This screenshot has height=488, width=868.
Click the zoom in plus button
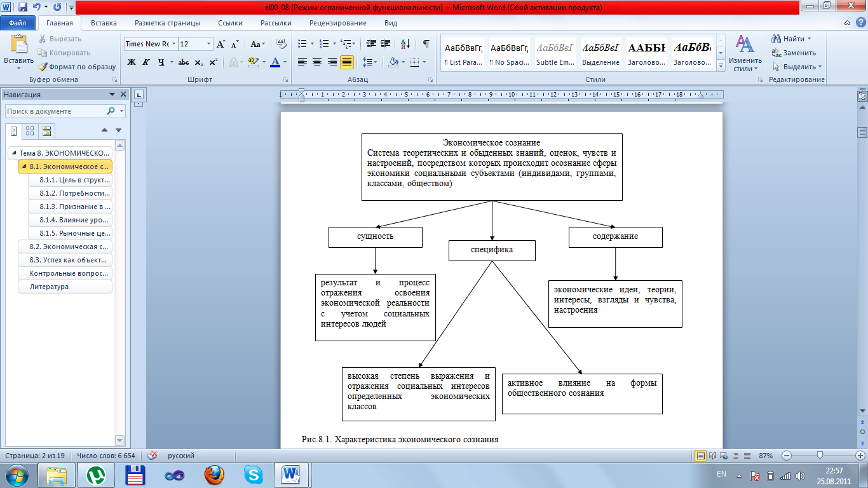point(860,456)
